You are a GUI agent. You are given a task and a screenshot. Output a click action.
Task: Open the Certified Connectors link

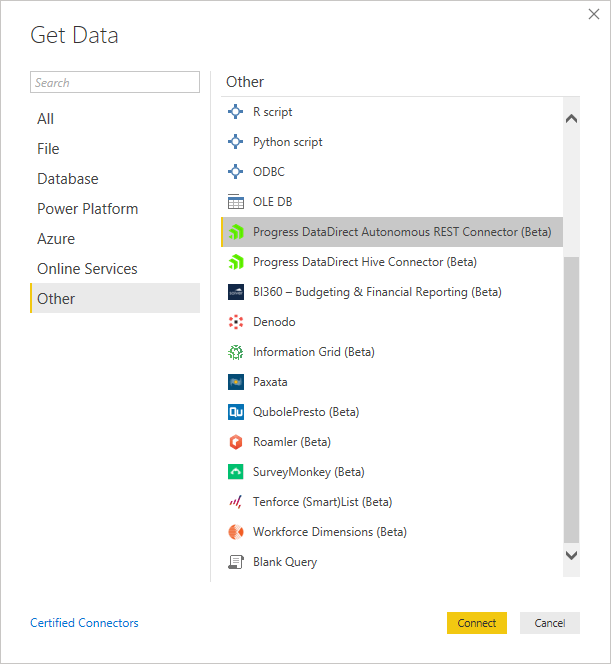84,623
